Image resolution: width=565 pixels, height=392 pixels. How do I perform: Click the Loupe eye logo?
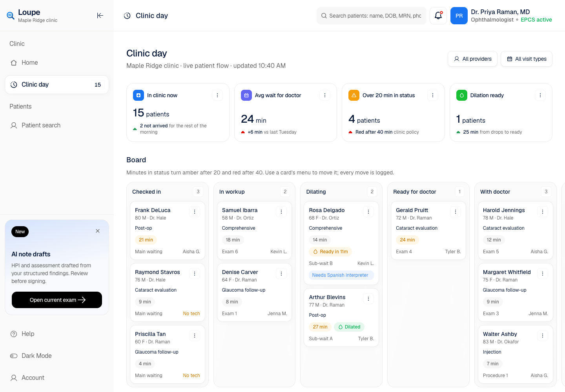(x=11, y=16)
